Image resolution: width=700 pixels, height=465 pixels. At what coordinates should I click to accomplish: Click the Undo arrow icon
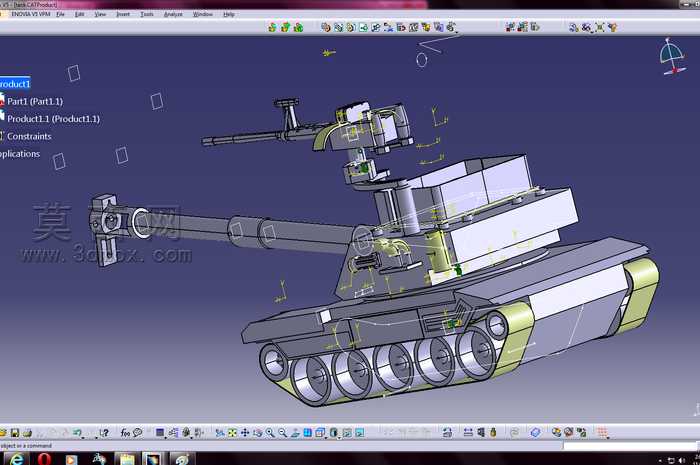tap(77, 432)
